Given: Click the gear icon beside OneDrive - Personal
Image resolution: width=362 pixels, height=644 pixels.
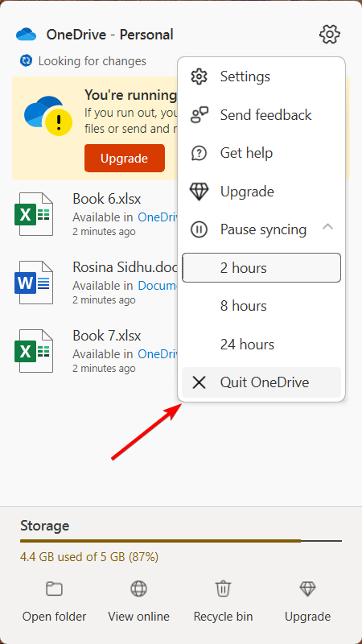Looking at the screenshot, I should [330, 34].
